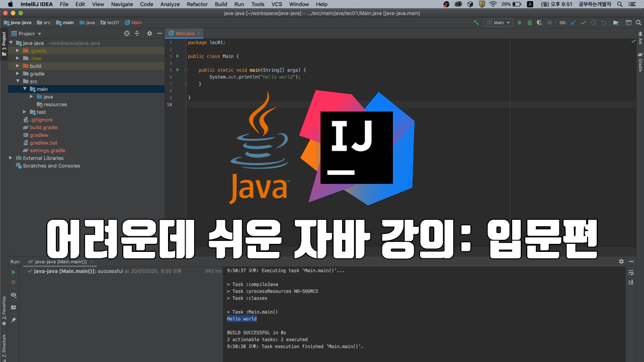Viewport: 644px width, 362px height.
Task: Click the layout icon in Run panel
Action: pos(14,307)
